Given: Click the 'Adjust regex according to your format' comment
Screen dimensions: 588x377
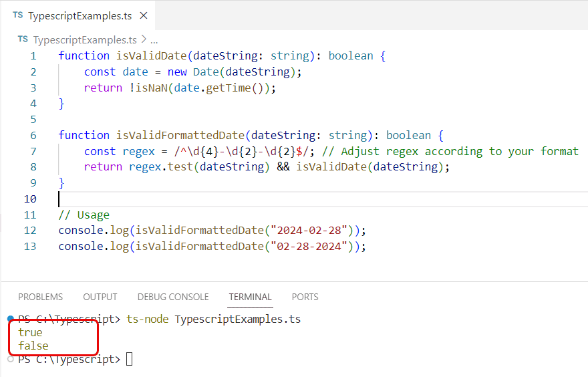Looking at the screenshot, I should [450, 151].
